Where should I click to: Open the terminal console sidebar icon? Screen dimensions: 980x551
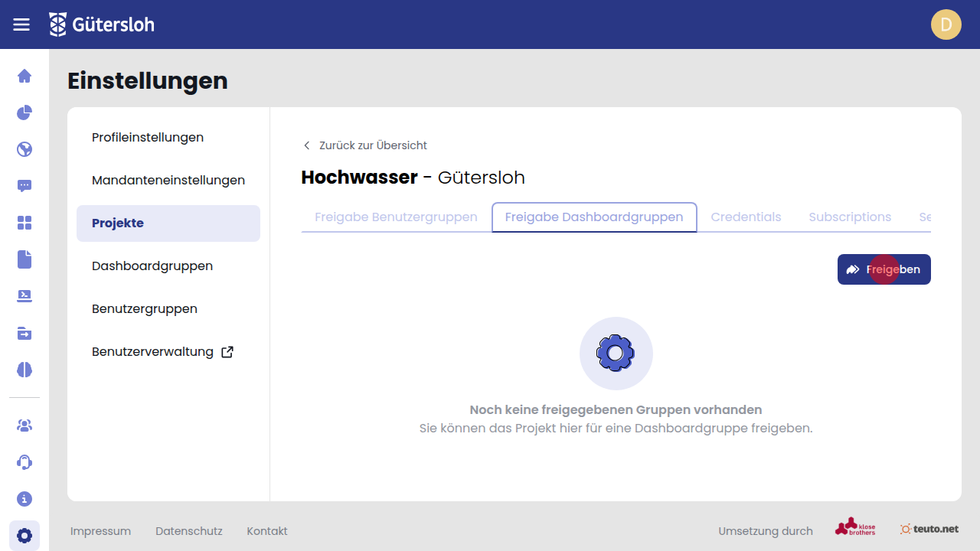24,296
